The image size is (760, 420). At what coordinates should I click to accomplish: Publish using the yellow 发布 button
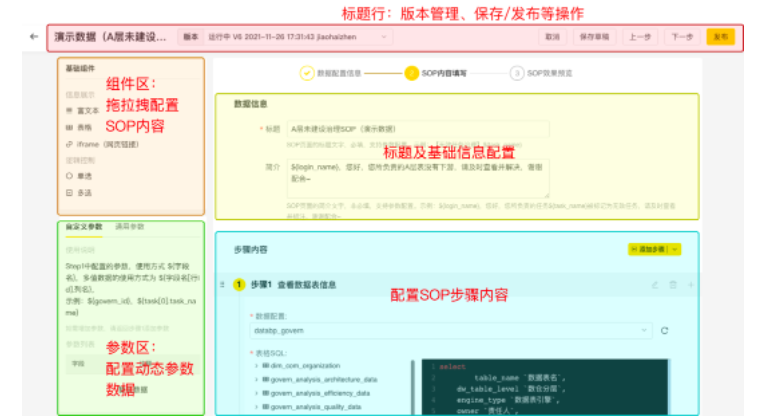721,37
